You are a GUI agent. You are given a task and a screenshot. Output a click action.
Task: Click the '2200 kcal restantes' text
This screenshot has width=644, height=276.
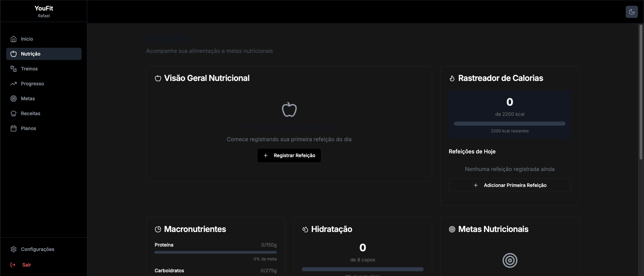pos(510,131)
